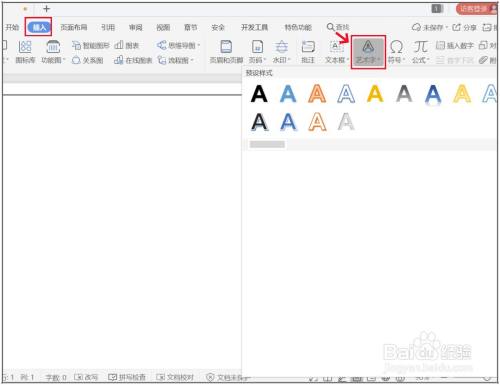Viewport: 500px width, 385px height.
Task: Open the 图标库 icon library
Action: (25, 52)
